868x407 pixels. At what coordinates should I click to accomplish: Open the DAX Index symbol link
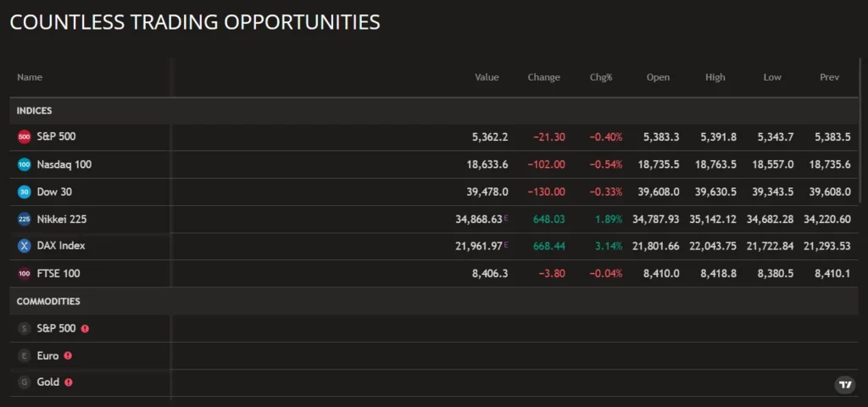pyautogui.click(x=61, y=246)
